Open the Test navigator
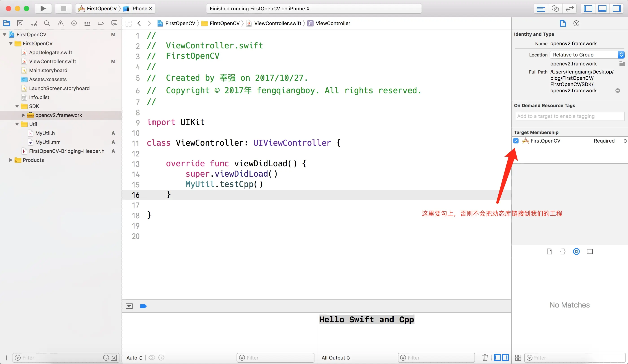The image size is (628, 364). click(74, 23)
